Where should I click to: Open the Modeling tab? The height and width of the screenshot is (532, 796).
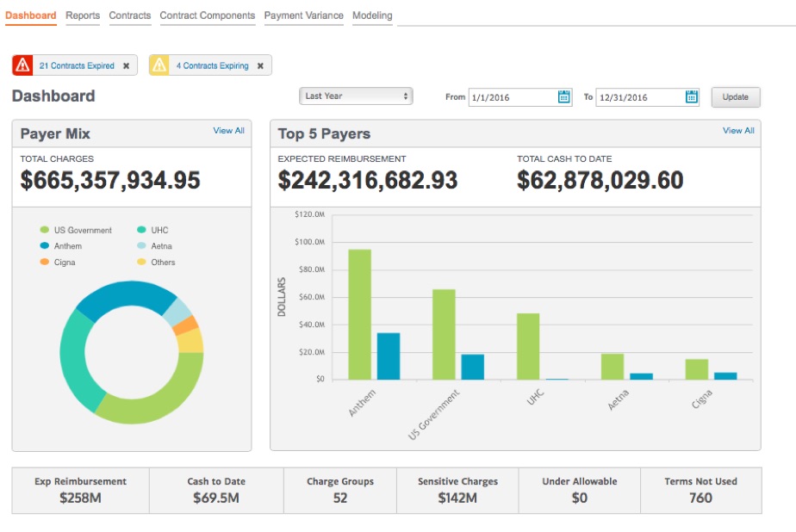(372, 15)
